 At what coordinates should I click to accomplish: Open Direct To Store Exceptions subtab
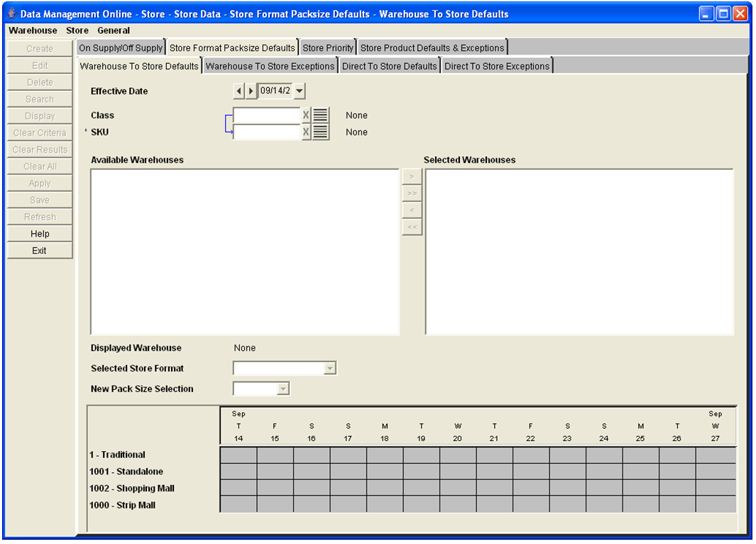coord(497,66)
